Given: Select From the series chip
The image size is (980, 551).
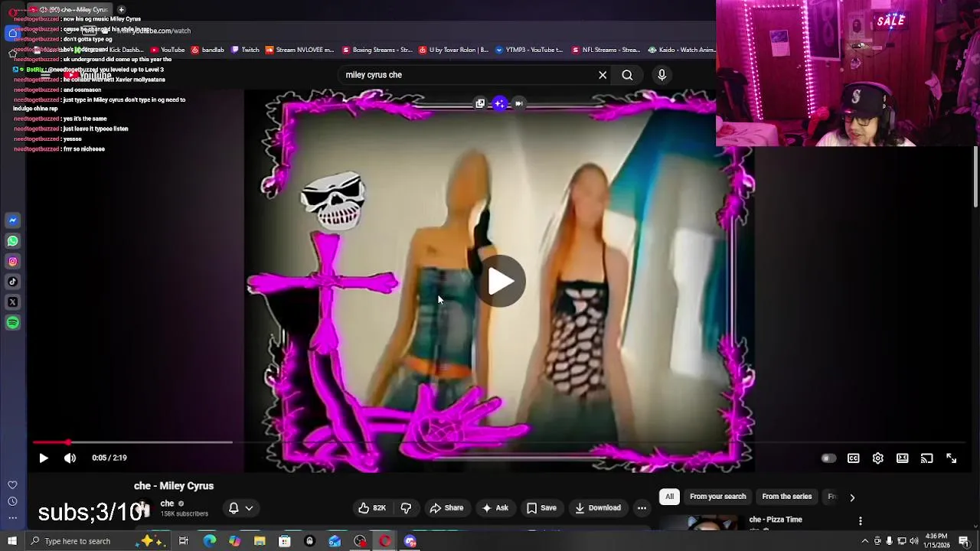Looking at the screenshot, I should [x=786, y=497].
